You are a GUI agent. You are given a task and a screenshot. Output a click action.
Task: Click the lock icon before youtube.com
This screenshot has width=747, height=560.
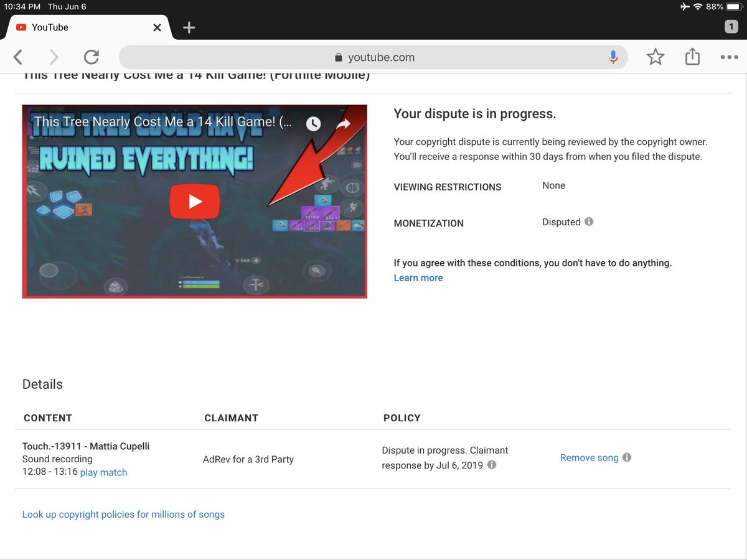339,57
